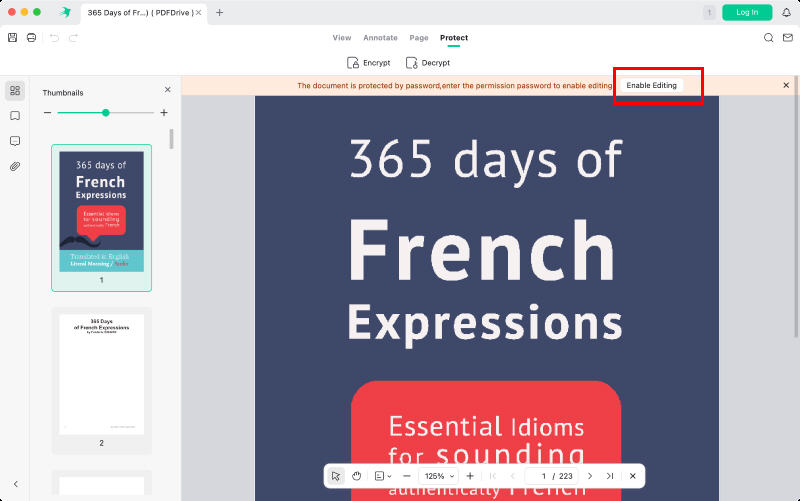Go to the next page arrow
This screenshot has width=800, height=501.
(x=590, y=476)
